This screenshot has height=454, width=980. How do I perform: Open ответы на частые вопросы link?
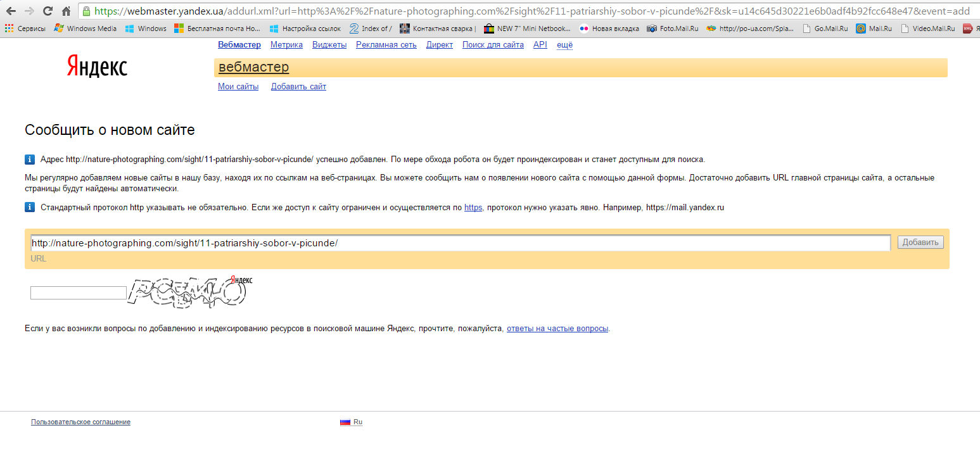557,329
